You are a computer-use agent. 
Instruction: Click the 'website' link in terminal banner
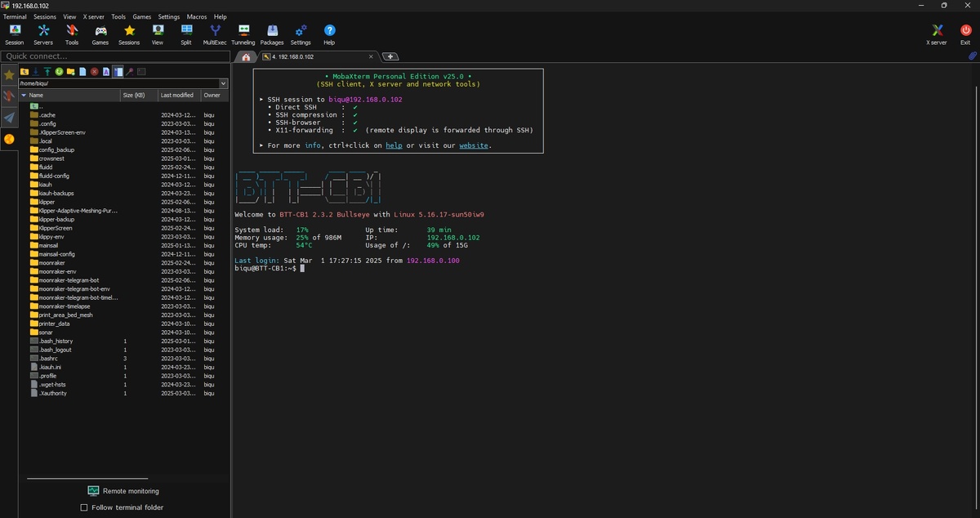(x=474, y=145)
